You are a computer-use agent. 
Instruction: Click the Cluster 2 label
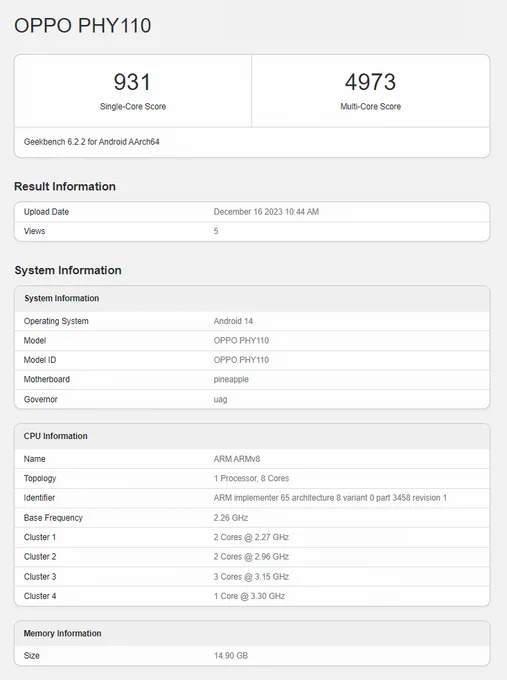pyautogui.click(x=40, y=557)
